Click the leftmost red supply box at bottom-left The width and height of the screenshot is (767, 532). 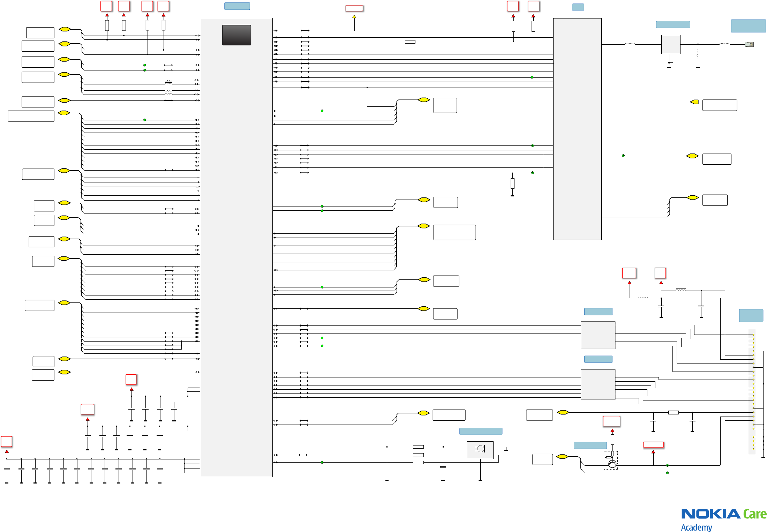point(7,441)
